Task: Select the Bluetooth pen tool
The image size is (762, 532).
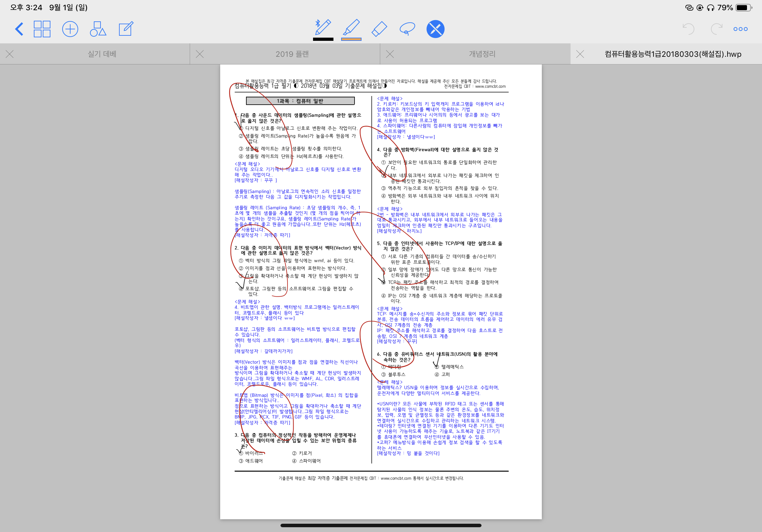Action: pos(323,27)
